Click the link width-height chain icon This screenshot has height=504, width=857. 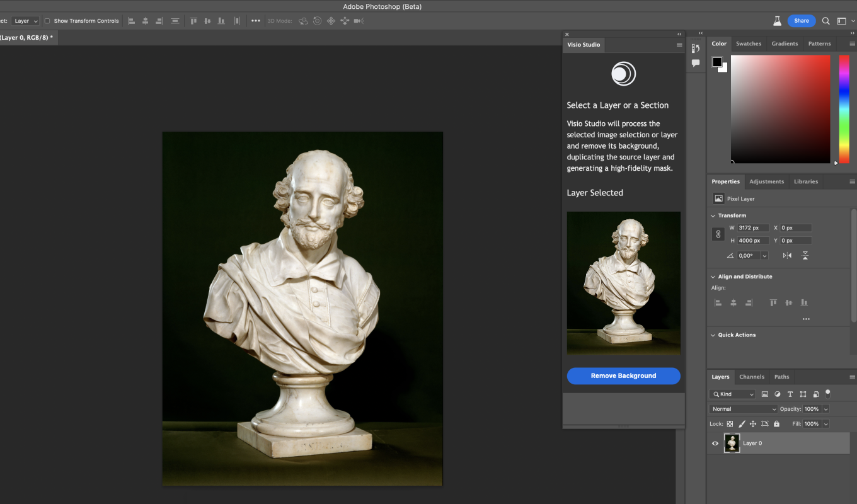click(718, 234)
